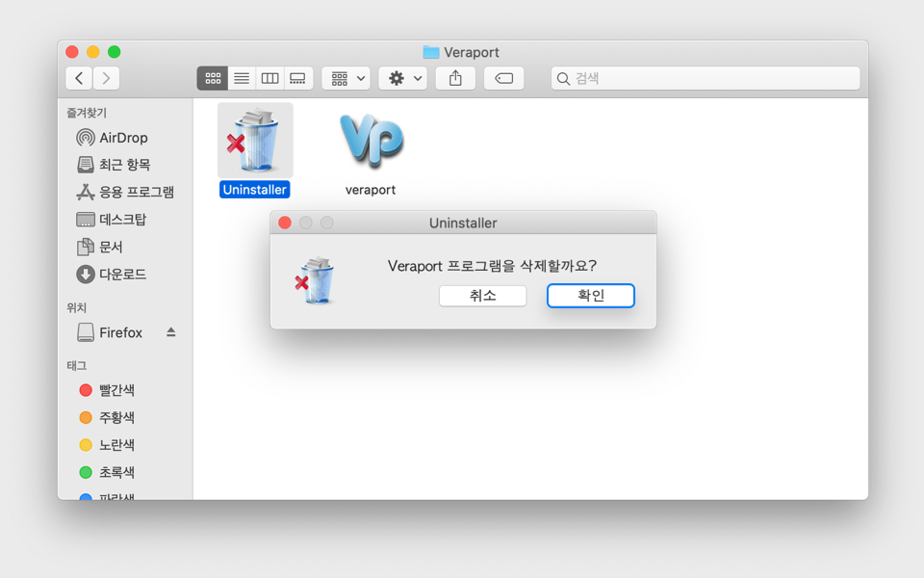The width and height of the screenshot is (924, 578).
Task: Switch to icon view mode
Action: (x=213, y=78)
